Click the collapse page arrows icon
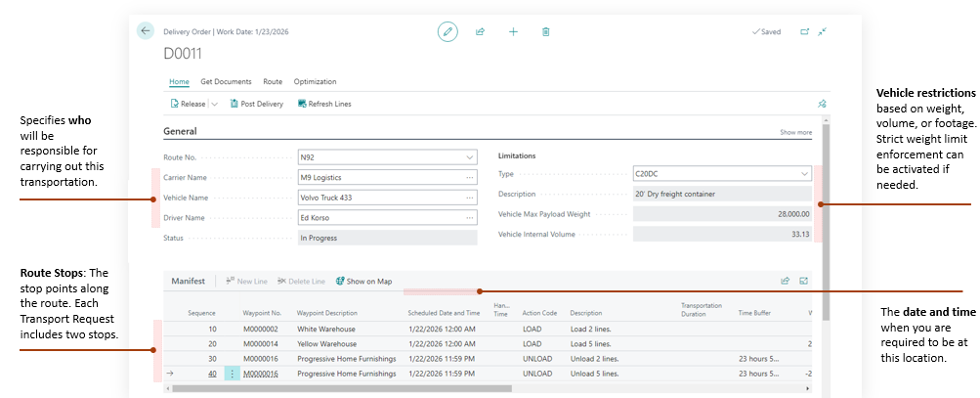The height and width of the screenshot is (398, 980). 823,31
